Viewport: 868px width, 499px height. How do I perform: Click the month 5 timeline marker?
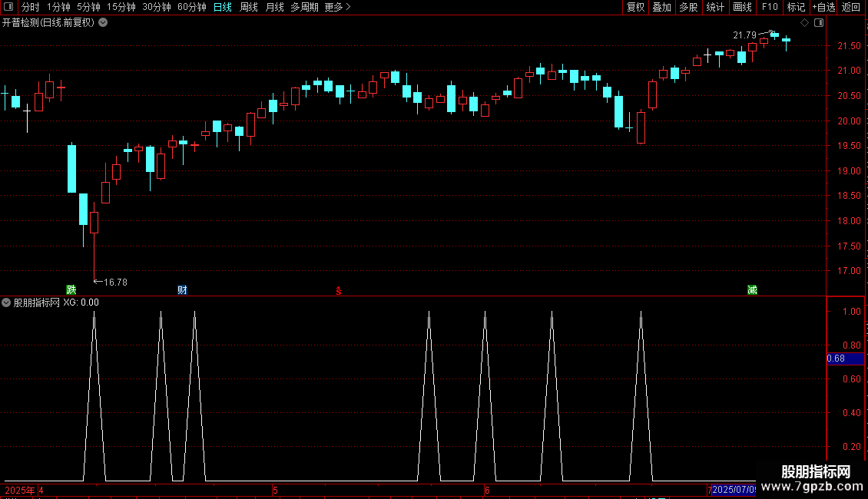[275, 490]
